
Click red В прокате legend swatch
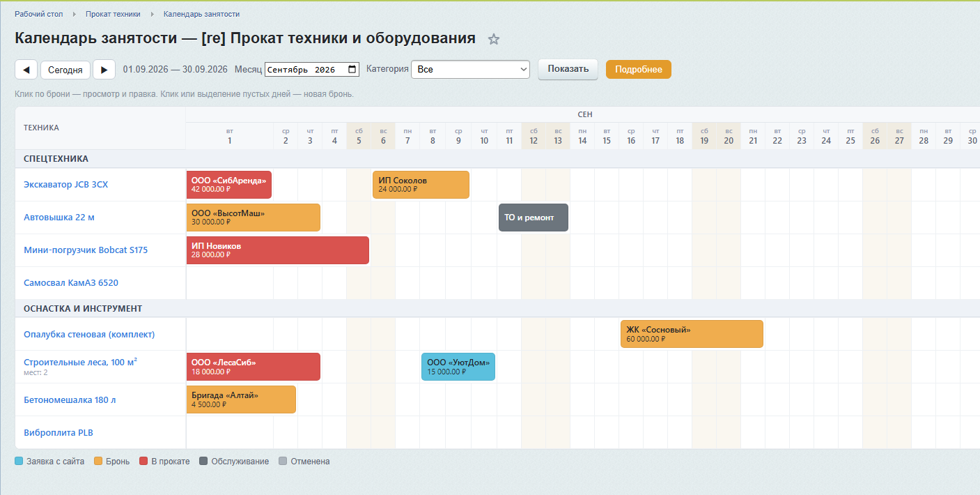pos(143,462)
